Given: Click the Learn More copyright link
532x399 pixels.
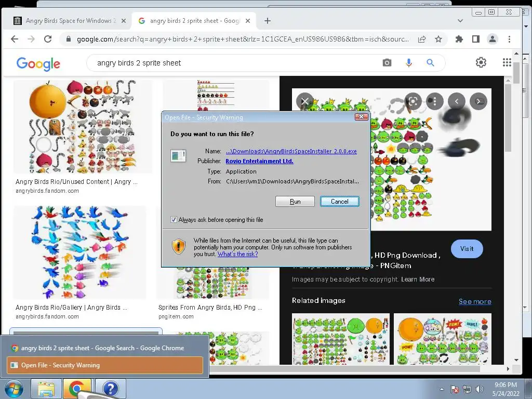Looking at the screenshot, I should [418, 279].
